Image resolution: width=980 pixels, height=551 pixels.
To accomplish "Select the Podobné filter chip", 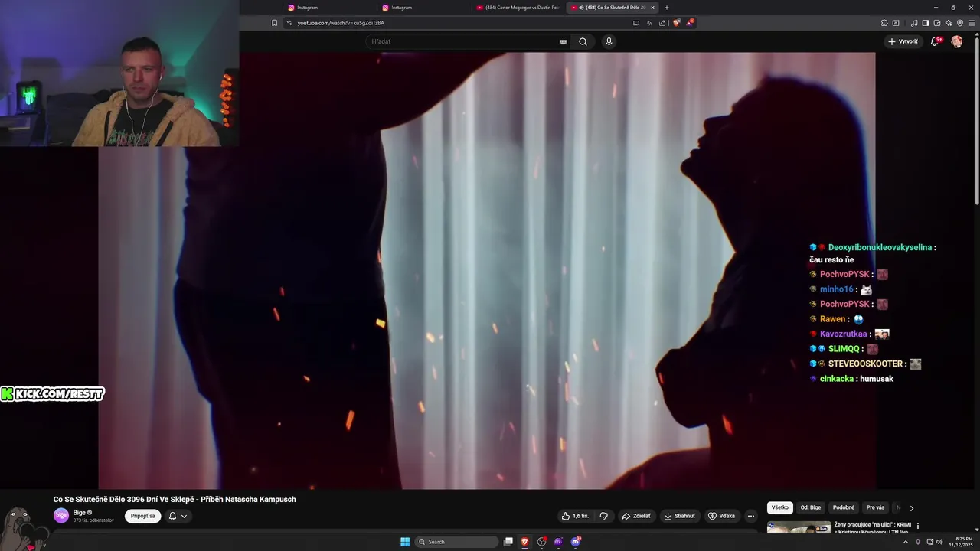I will point(844,507).
